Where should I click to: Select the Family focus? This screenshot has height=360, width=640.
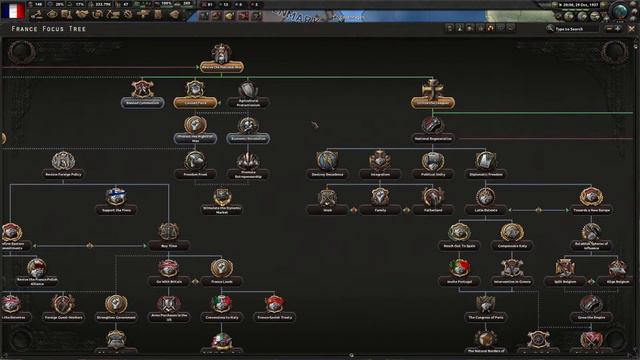(x=380, y=202)
